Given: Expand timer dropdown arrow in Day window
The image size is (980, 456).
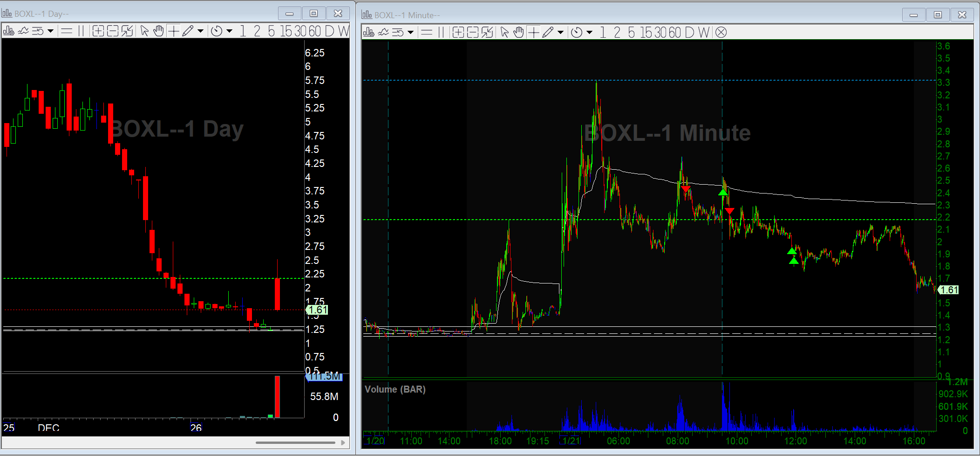Looking at the screenshot, I should tap(229, 31).
